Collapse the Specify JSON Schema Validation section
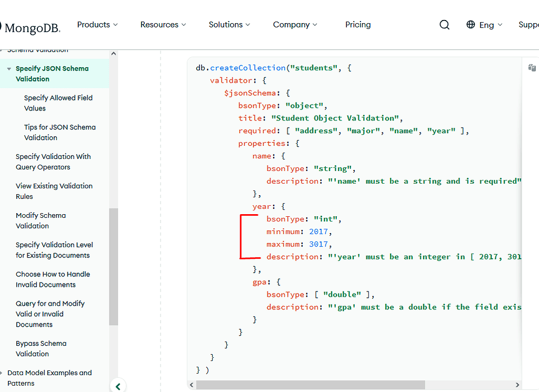 tap(8, 68)
